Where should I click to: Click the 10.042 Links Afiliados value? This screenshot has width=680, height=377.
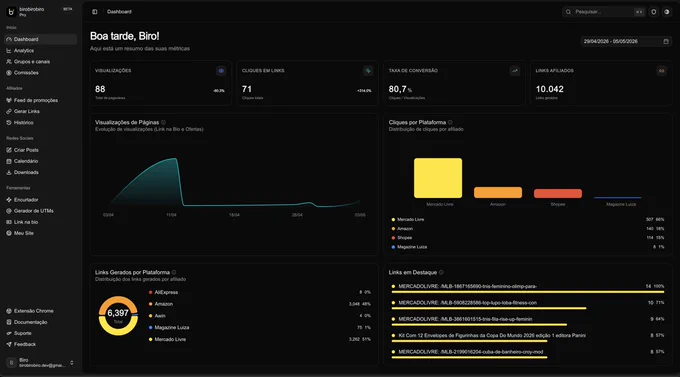click(549, 89)
